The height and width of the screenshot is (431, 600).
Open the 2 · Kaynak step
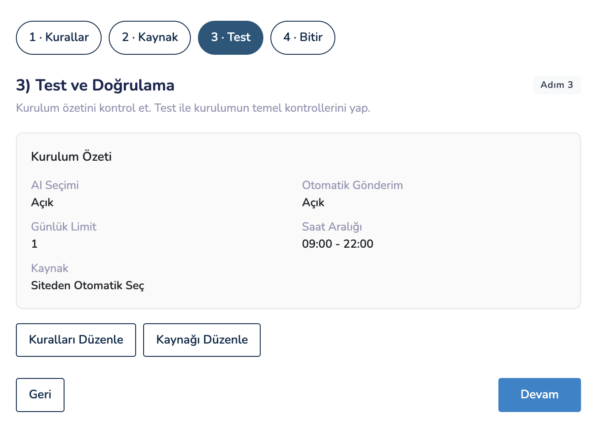click(150, 38)
